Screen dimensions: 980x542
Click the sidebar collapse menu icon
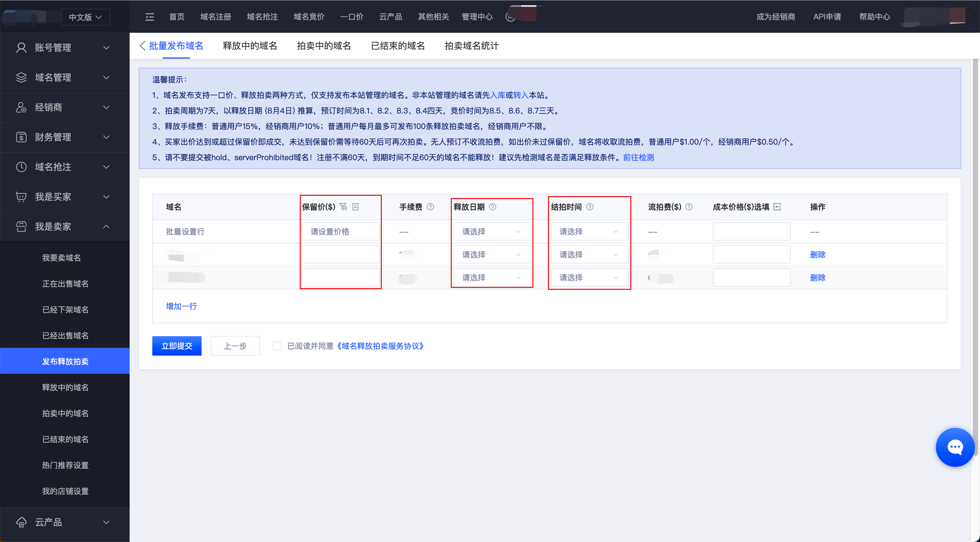[x=149, y=17]
